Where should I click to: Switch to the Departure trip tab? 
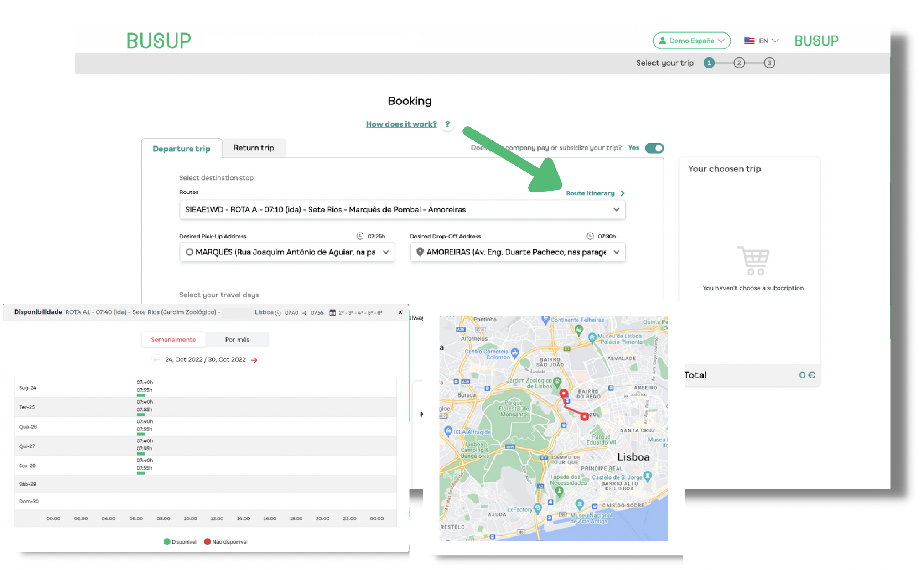(182, 149)
